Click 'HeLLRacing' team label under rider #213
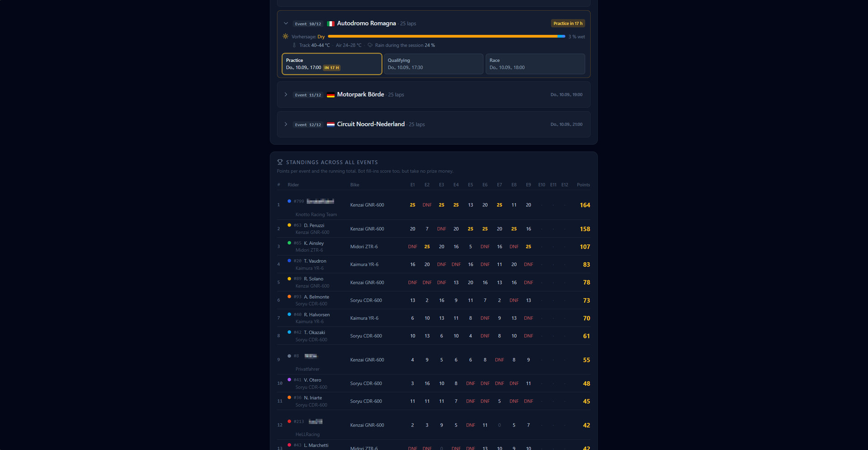 click(307, 434)
